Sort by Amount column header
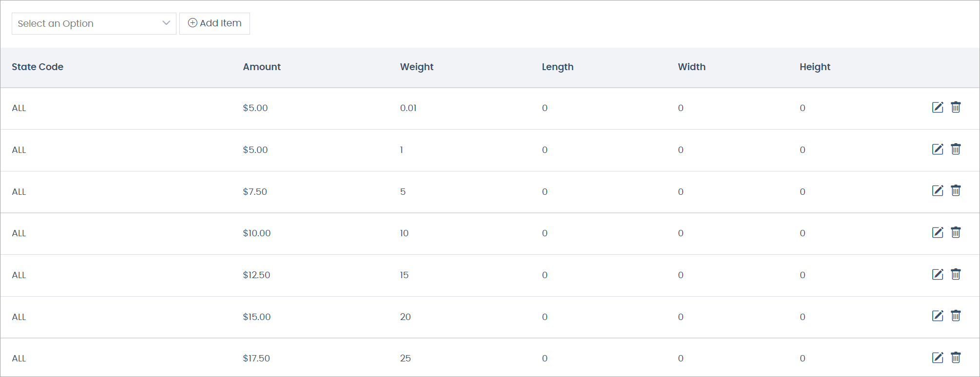This screenshot has width=980, height=377. pyautogui.click(x=262, y=67)
